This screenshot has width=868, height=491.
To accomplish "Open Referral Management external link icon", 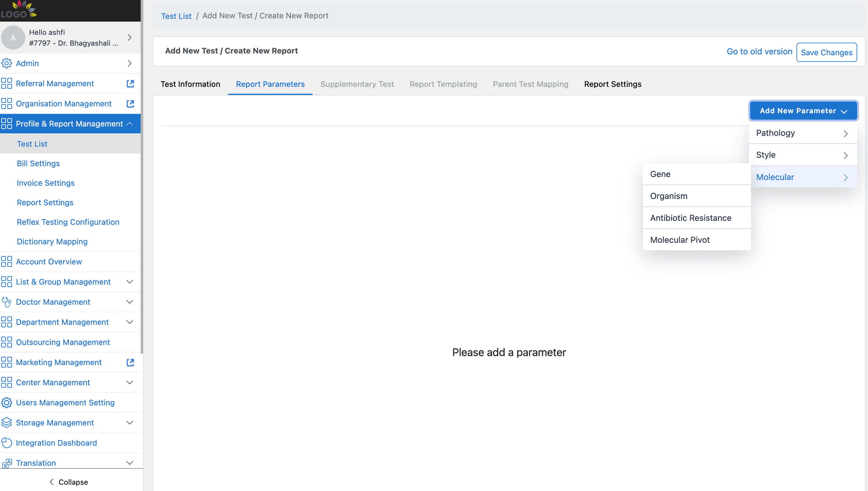I will pyautogui.click(x=130, y=83).
